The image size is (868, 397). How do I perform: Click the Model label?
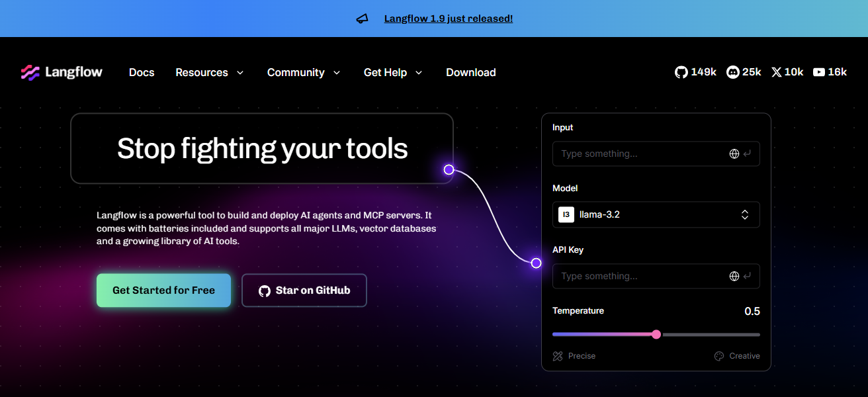pyautogui.click(x=565, y=189)
